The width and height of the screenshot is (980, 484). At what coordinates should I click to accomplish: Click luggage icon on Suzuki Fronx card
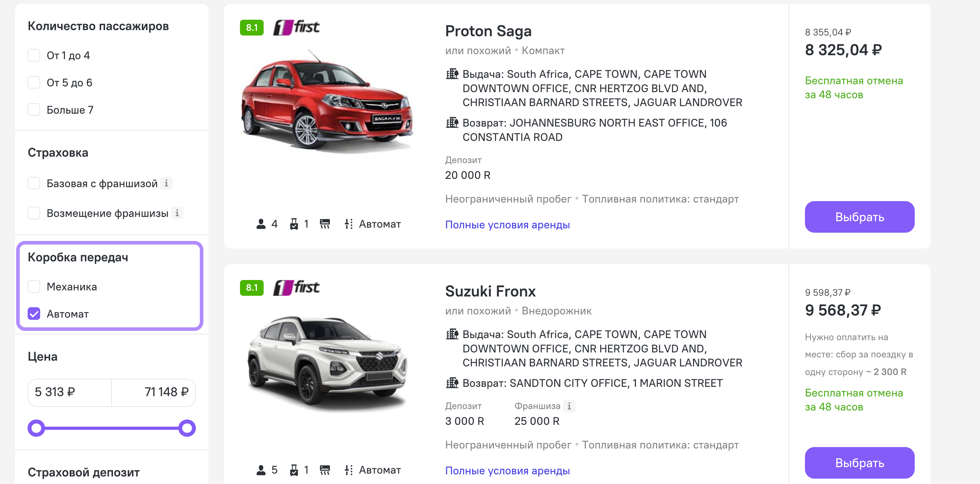click(294, 470)
